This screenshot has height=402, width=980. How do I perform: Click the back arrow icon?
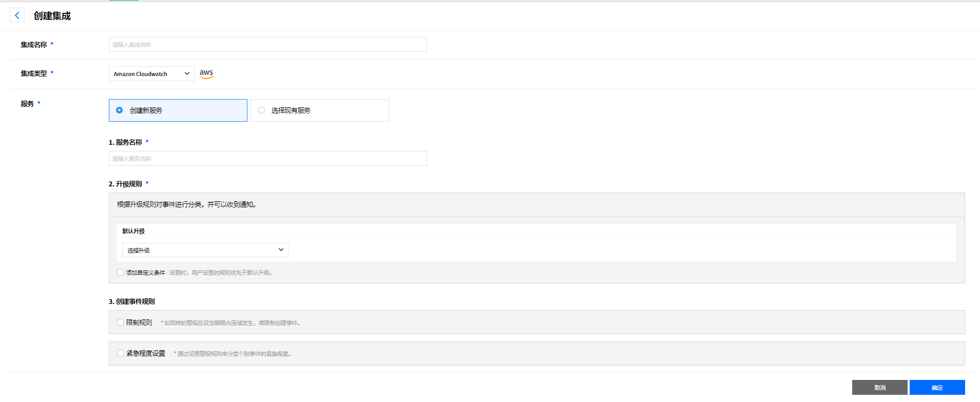point(17,15)
